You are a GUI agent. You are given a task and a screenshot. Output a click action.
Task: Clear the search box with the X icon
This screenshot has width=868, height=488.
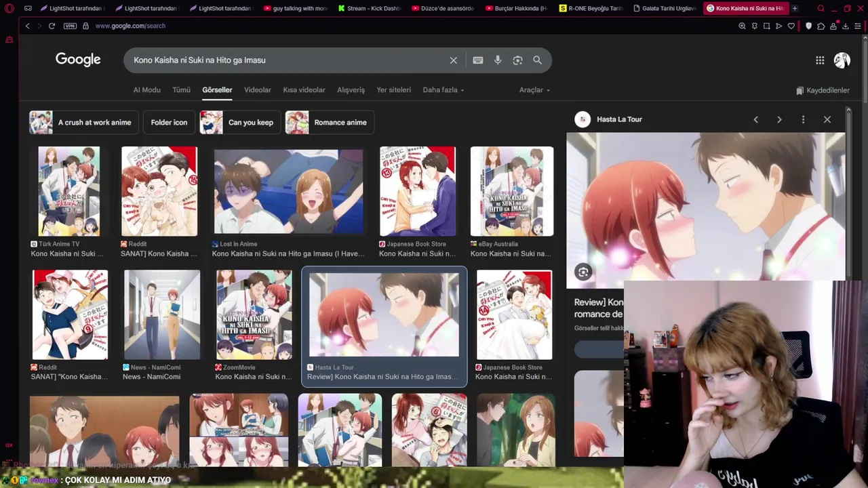[454, 60]
